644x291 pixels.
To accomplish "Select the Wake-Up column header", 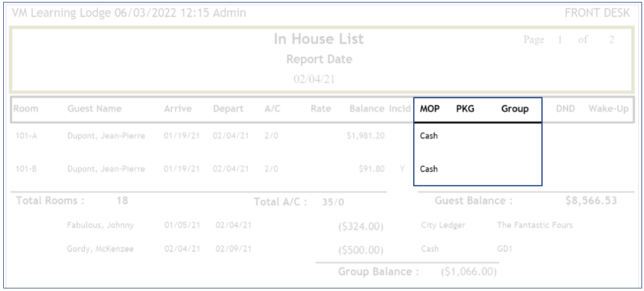I will point(608,109).
